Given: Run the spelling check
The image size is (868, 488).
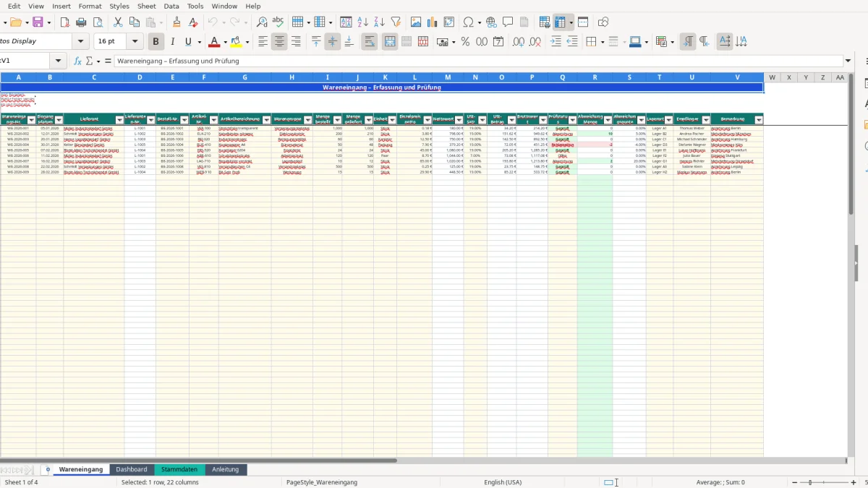Looking at the screenshot, I should click(278, 22).
